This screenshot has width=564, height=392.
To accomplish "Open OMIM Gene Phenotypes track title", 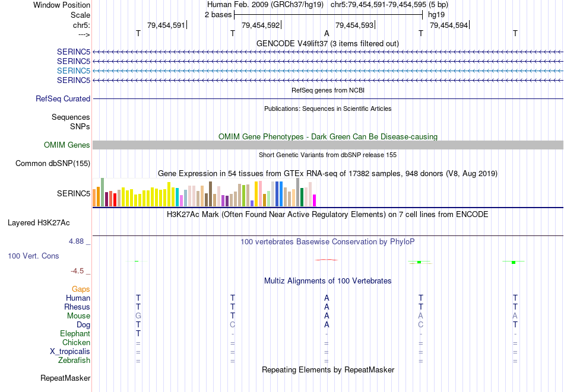I will coord(328,136).
